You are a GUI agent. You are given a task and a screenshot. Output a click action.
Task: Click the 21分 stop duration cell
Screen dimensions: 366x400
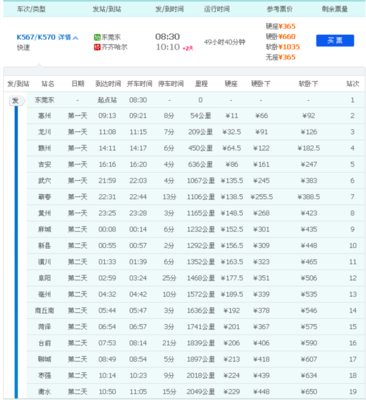coord(169,343)
